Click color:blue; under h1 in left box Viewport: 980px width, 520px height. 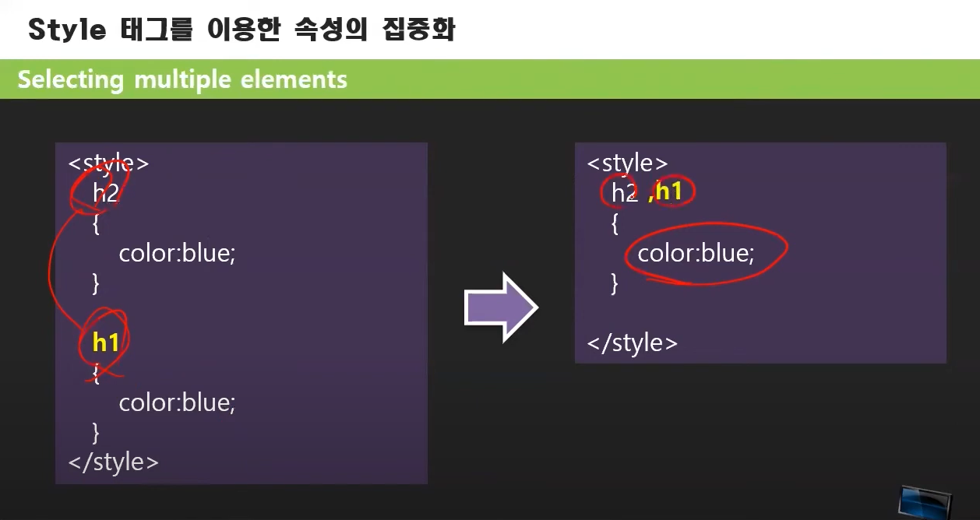[x=177, y=403]
